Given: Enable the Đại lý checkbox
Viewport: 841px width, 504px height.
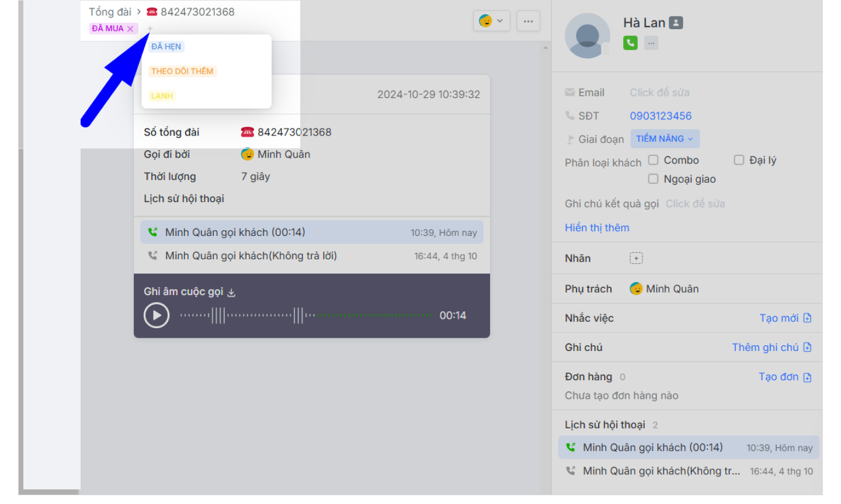Looking at the screenshot, I should point(739,160).
